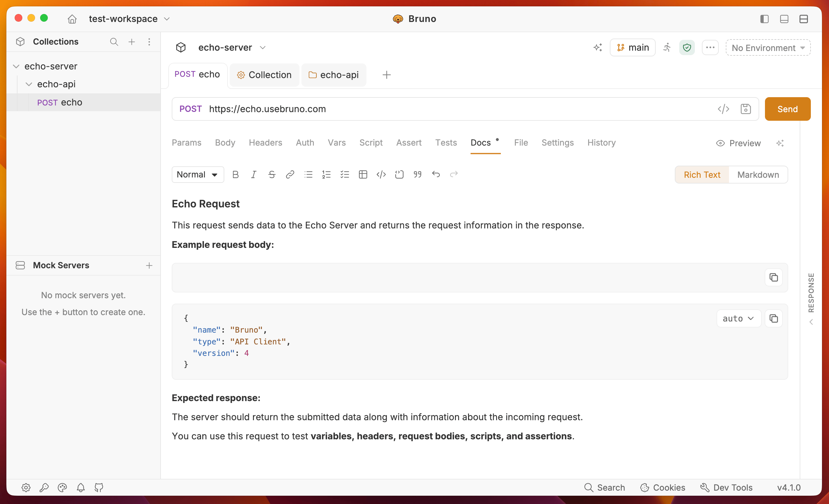This screenshot has height=504, width=829.
Task: Open the Normal text style dropdown
Action: point(198,175)
